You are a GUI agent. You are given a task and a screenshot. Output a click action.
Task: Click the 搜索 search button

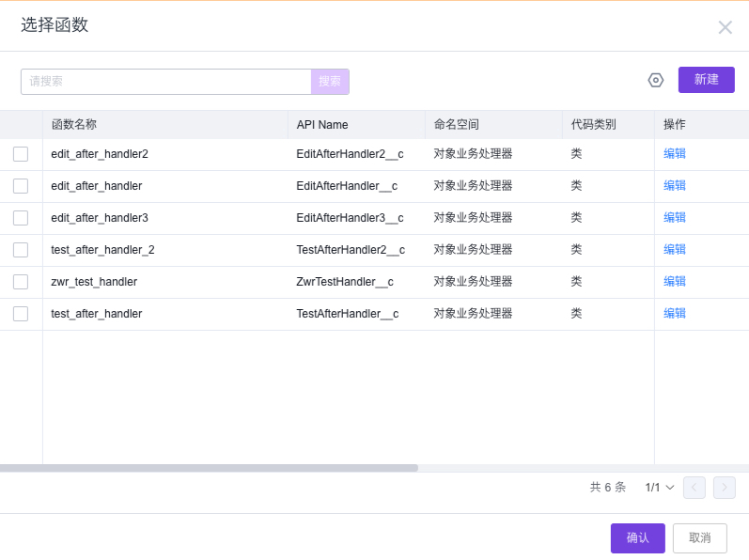330,82
